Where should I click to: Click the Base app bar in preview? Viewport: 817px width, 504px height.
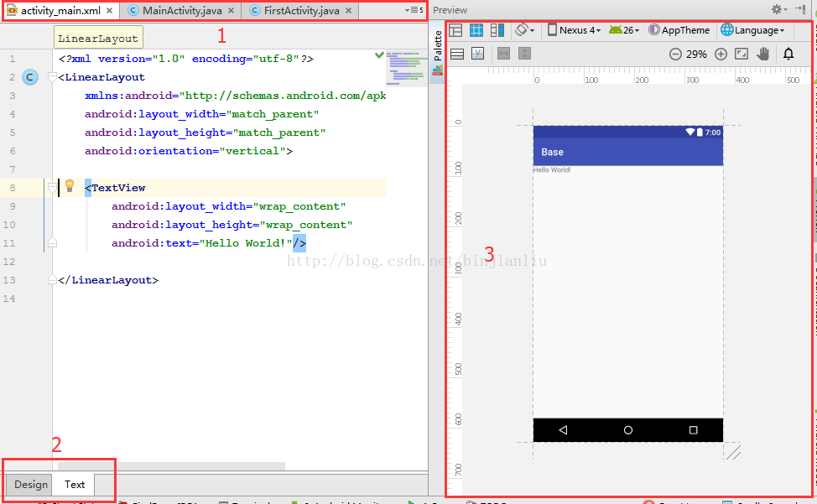click(x=628, y=152)
